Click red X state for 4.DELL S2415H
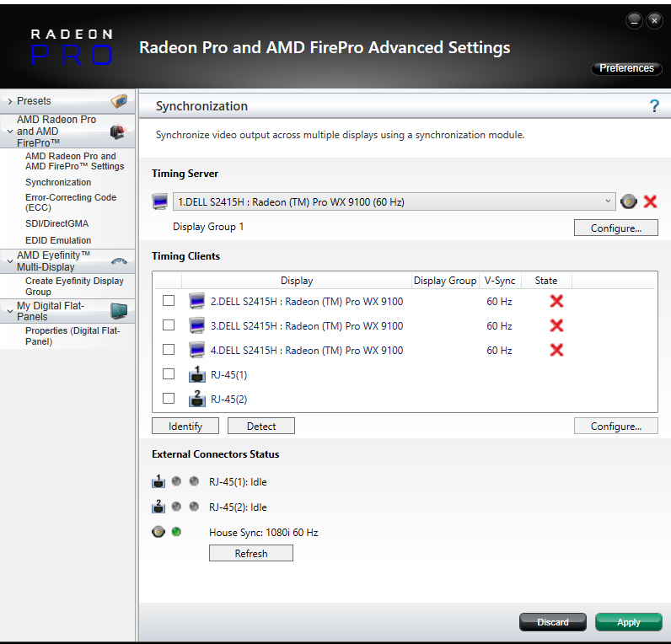 556,350
